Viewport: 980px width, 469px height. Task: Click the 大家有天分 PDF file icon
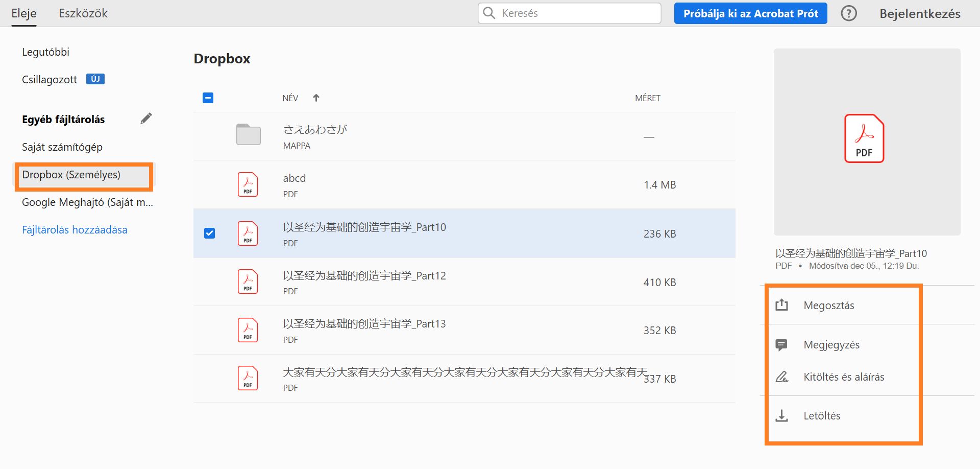click(x=248, y=379)
